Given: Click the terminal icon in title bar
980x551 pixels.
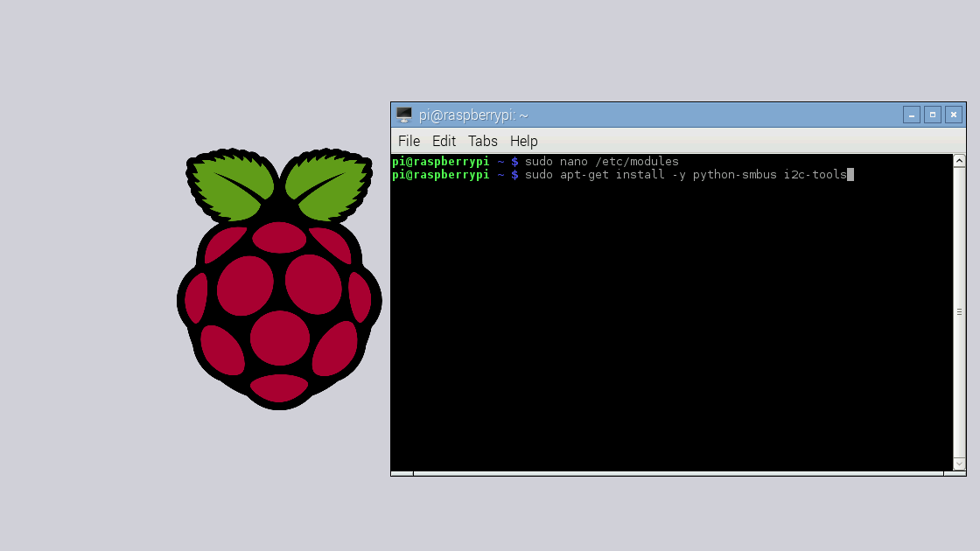Looking at the screenshot, I should 404,115.
